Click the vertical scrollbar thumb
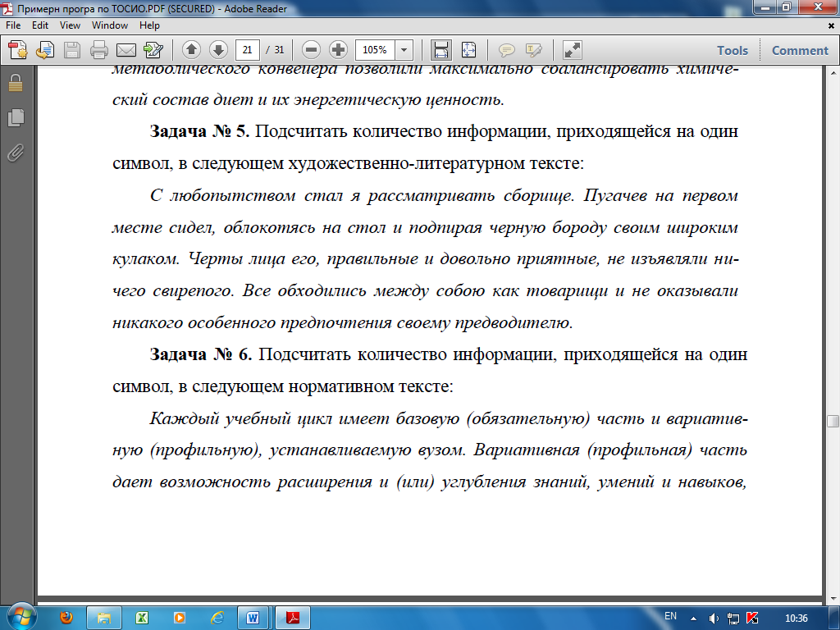The image size is (840, 630). tap(833, 421)
